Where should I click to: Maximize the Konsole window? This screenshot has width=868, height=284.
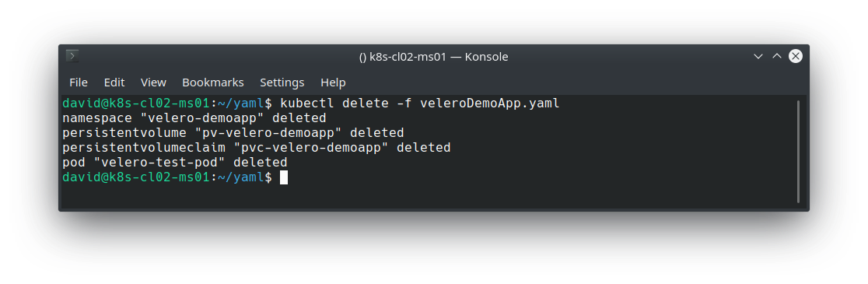[777, 57]
